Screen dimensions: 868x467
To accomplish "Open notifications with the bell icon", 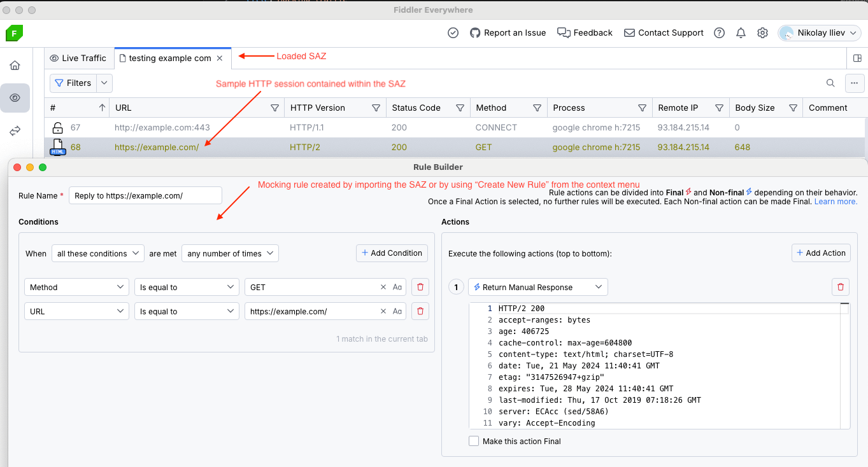I will click(x=741, y=32).
